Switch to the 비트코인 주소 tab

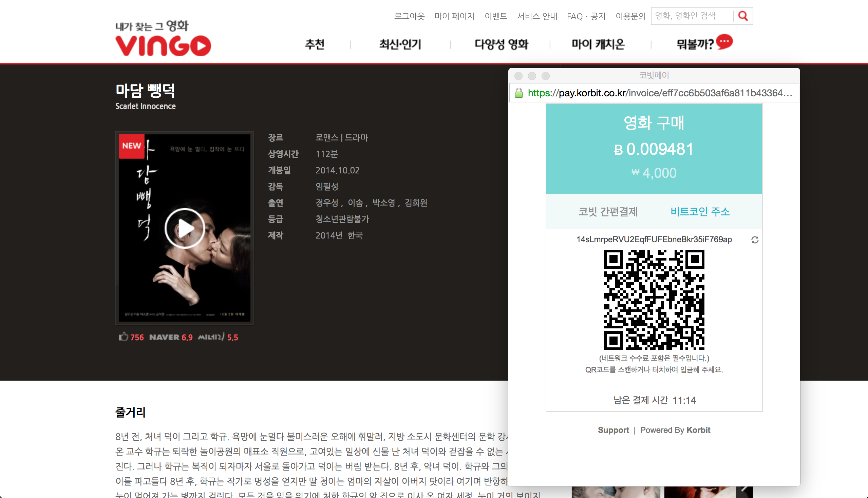(700, 211)
